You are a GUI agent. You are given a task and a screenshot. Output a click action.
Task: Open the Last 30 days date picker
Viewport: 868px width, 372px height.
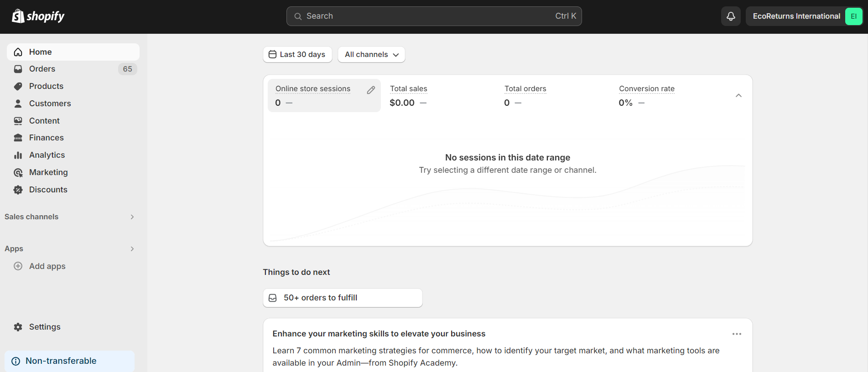tap(297, 55)
